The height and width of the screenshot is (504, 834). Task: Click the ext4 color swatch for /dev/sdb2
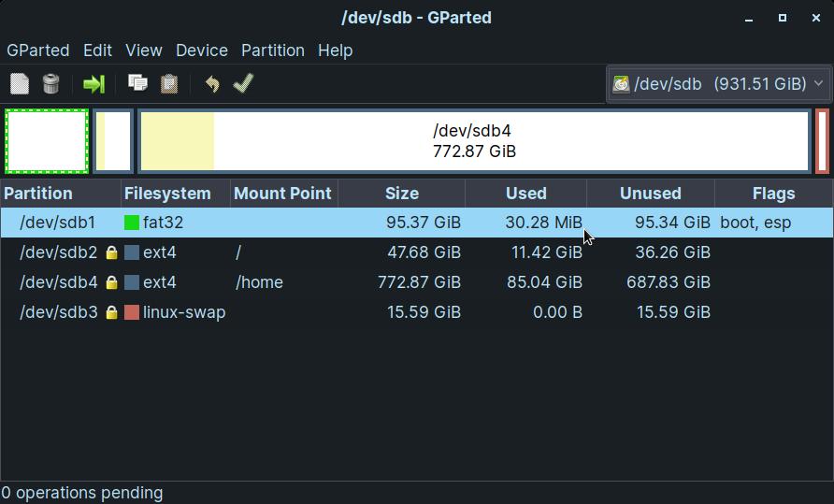(x=132, y=252)
